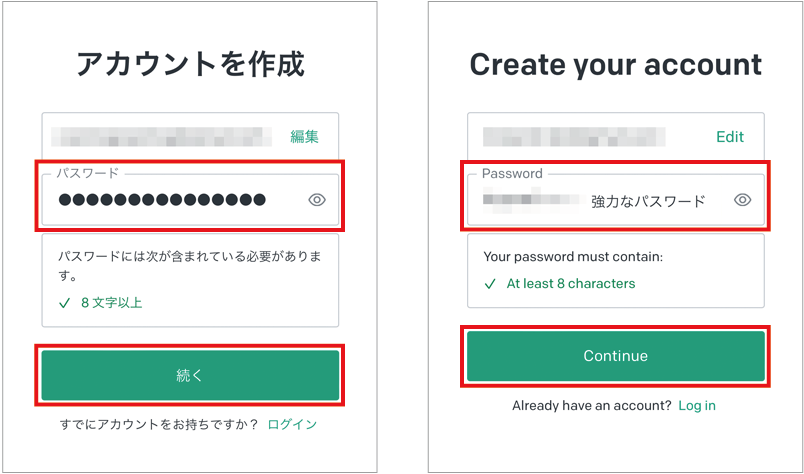Click the Your password must contain label
Screen dimensions: 804x474
[573, 256]
